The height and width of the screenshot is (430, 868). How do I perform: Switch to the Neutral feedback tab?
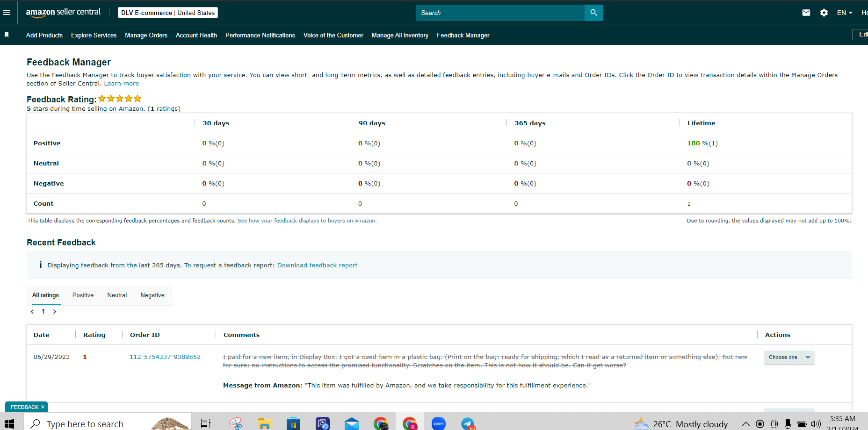(x=117, y=295)
